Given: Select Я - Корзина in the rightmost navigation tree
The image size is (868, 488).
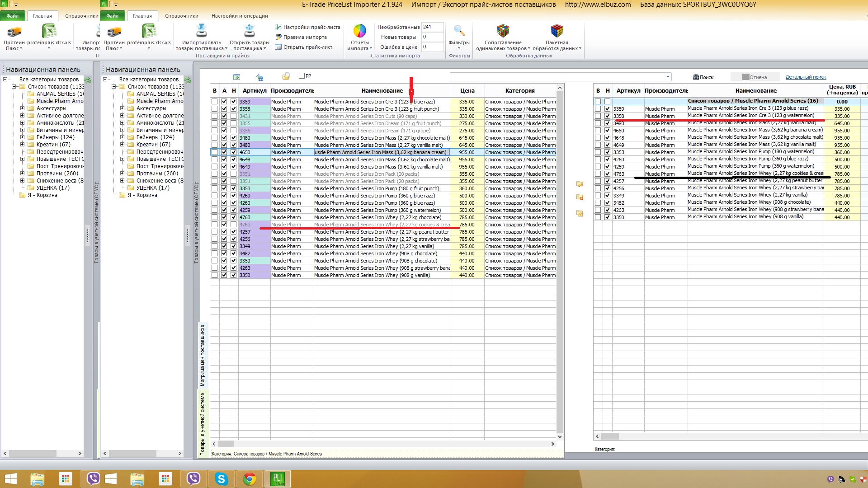Looking at the screenshot, I should click(x=142, y=195).
